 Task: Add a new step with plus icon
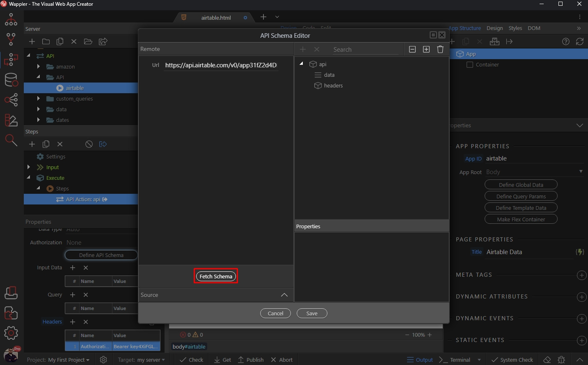tap(32, 144)
